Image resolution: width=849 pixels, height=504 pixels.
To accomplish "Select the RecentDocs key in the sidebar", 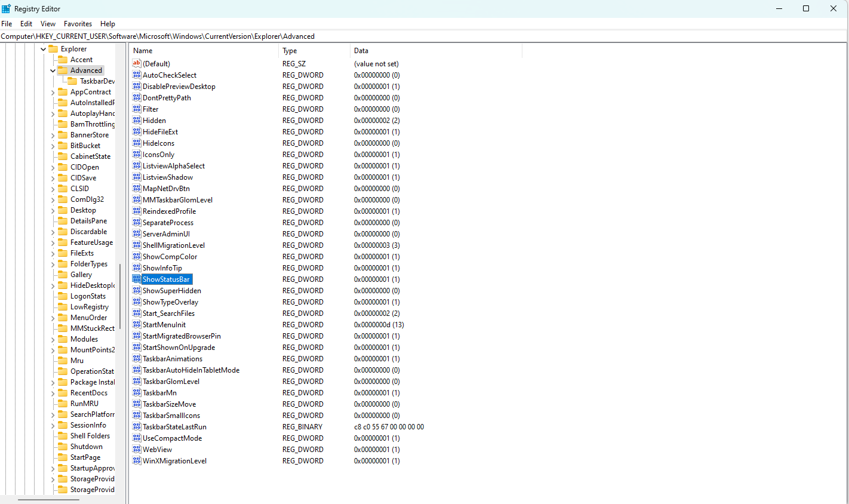I will [88, 392].
